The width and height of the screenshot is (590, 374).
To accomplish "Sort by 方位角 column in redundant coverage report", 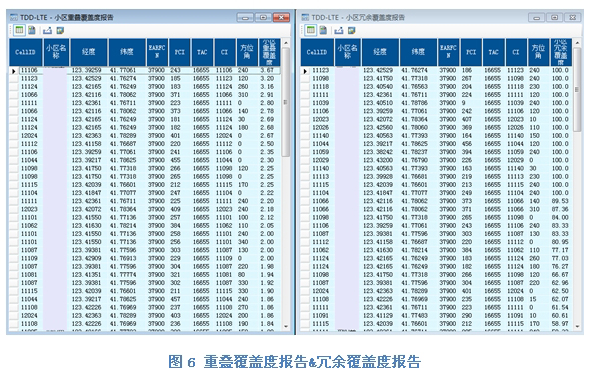I will (538, 52).
